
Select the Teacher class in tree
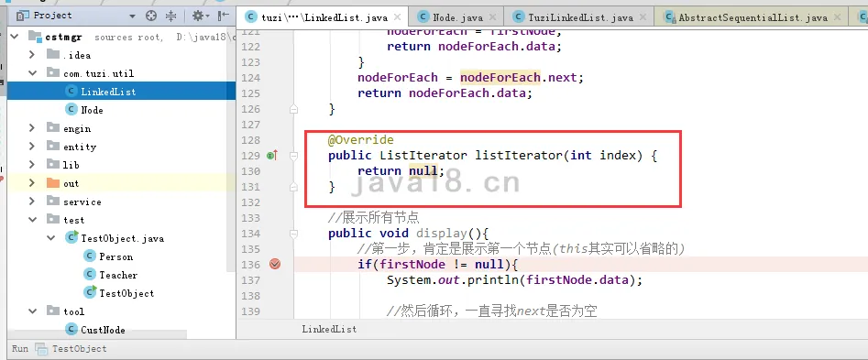coord(118,275)
